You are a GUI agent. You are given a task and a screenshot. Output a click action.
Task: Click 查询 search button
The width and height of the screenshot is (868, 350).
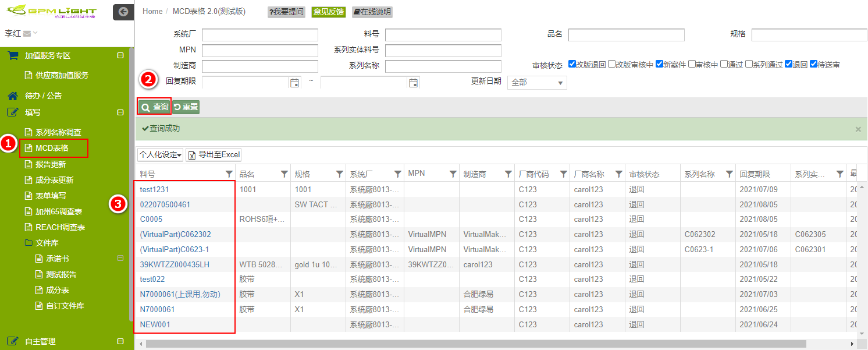(x=155, y=107)
